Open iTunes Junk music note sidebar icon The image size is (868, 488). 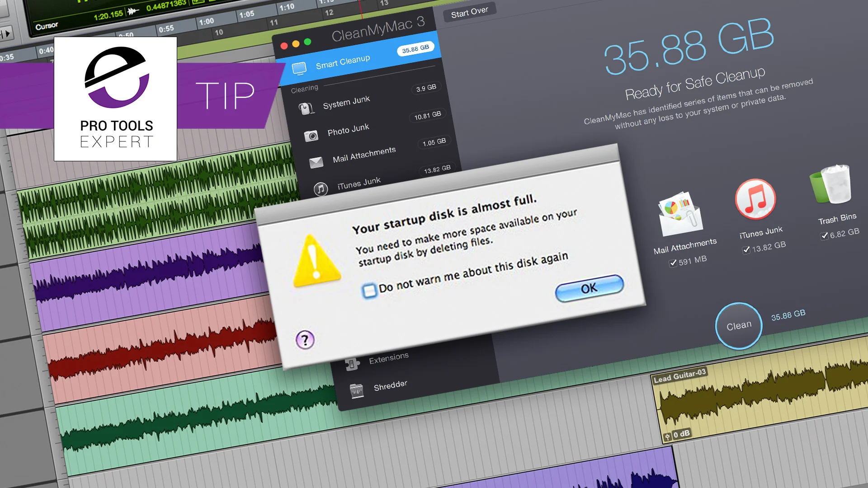click(321, 188)
